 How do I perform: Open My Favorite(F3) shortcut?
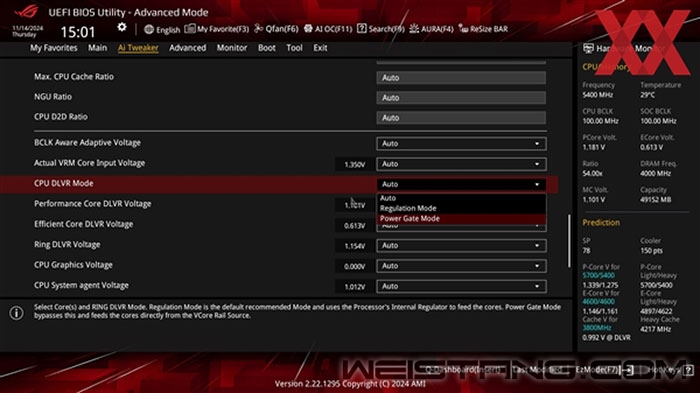point(217,29)
